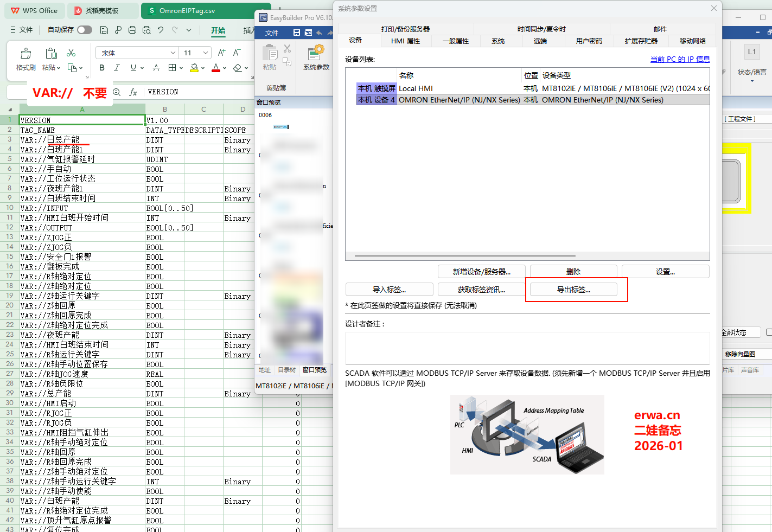
Task: Click the print icon in WPS quick toolbar
Action: [132, 30]
